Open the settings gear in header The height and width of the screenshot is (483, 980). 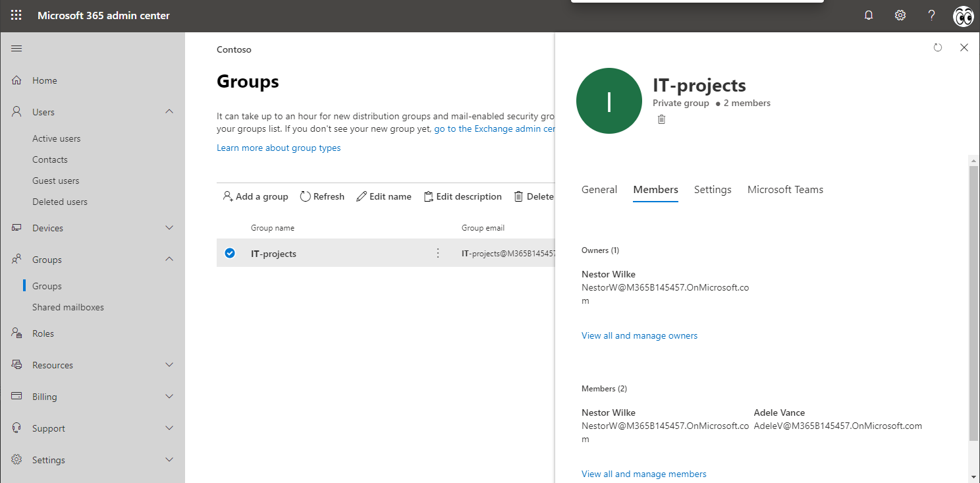(x=900, y=15)
